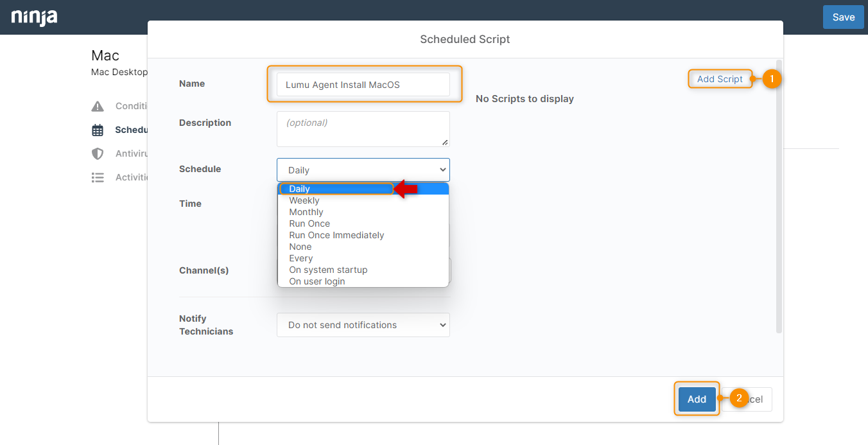
Task: Click the Name input field
Action: 363,85
